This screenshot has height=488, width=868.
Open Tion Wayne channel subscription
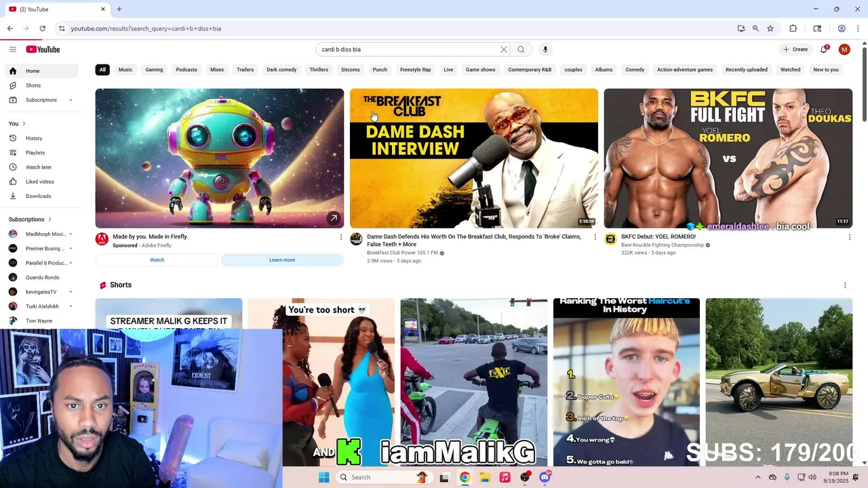tap(41, 321)
